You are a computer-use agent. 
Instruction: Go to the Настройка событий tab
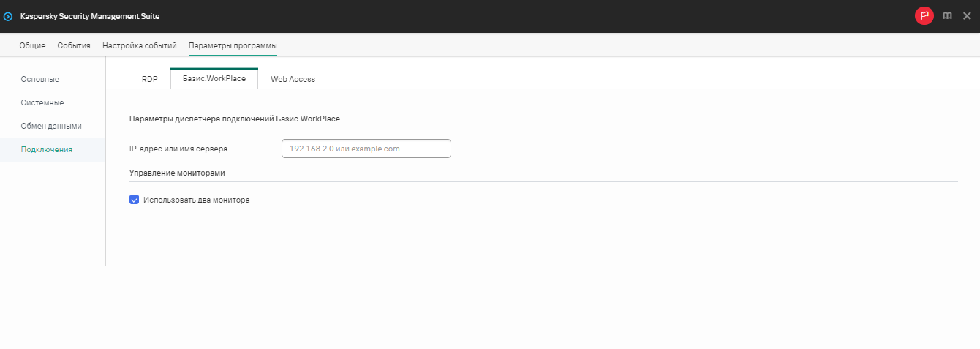pos(139,45)
